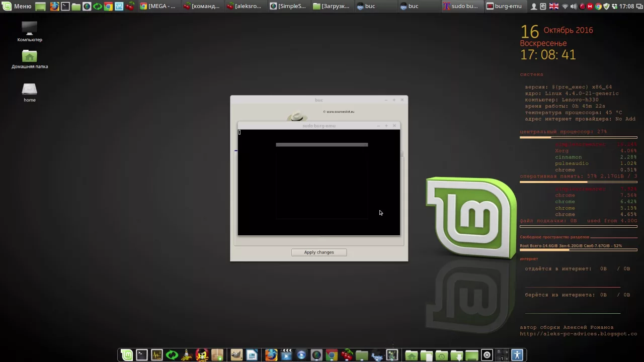Launch Firefox from the top panel
The height and width of the screenshot is (362, 644).
click(x=54, y=7)
